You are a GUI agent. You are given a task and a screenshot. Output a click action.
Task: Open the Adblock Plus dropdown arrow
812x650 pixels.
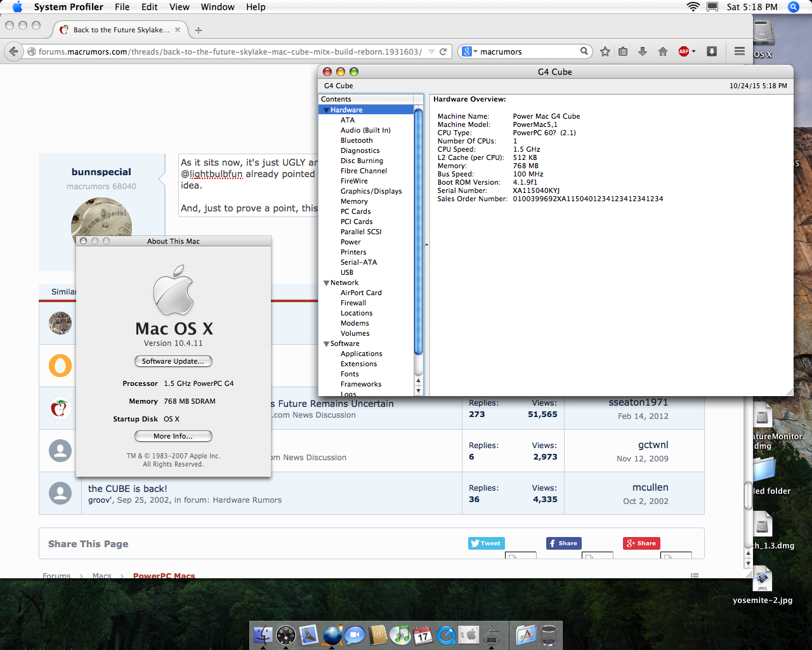click(693, 51)
